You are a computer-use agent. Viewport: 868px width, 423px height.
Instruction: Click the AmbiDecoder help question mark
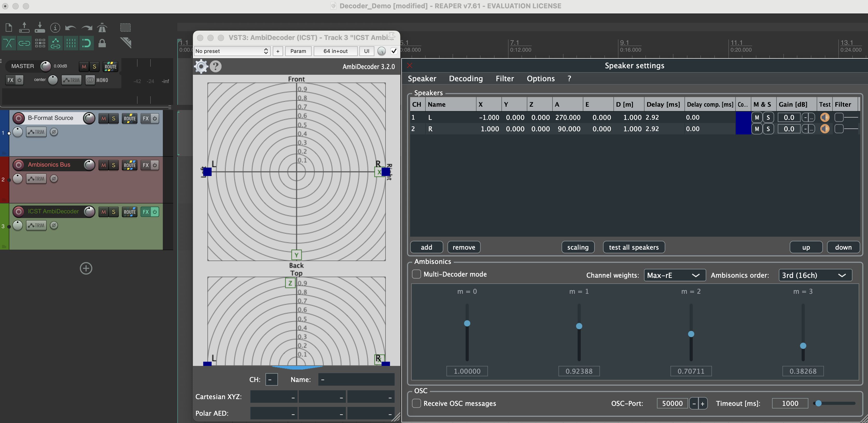tap(216, 66)
